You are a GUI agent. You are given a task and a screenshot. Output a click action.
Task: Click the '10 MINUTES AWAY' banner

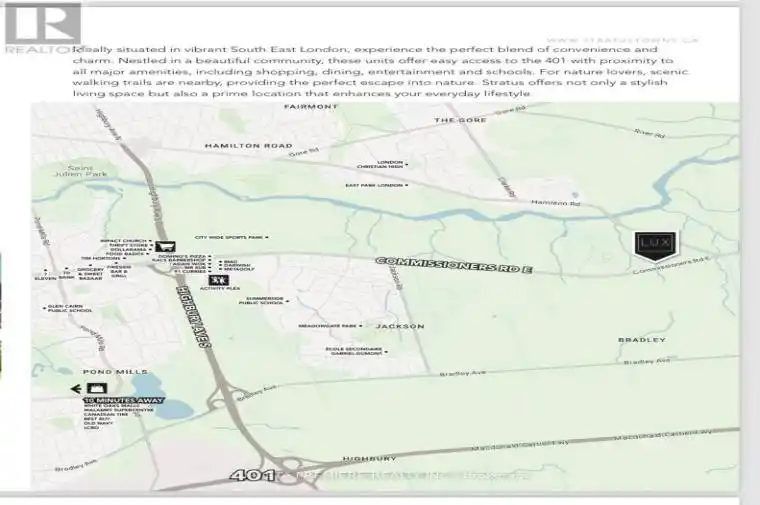click(124, 400)
